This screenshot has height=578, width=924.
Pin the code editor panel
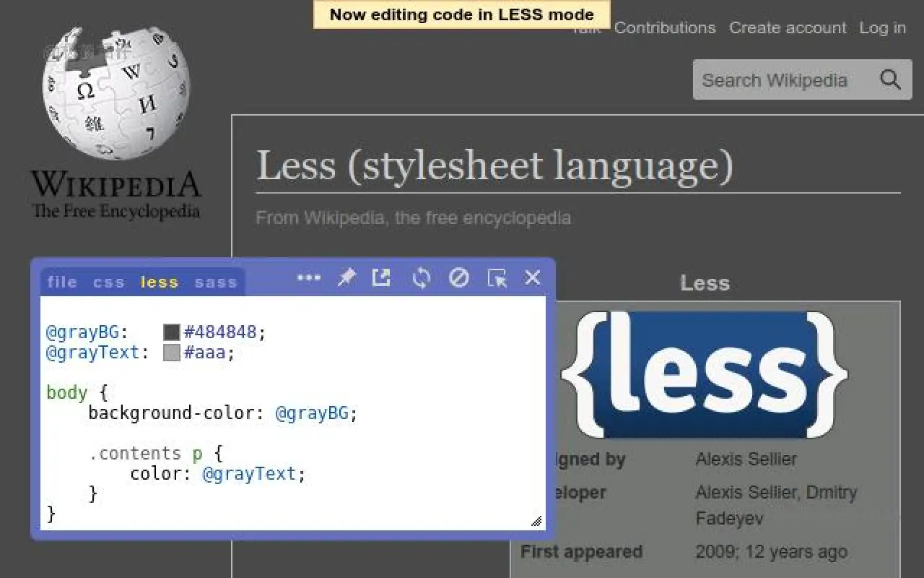346,277
